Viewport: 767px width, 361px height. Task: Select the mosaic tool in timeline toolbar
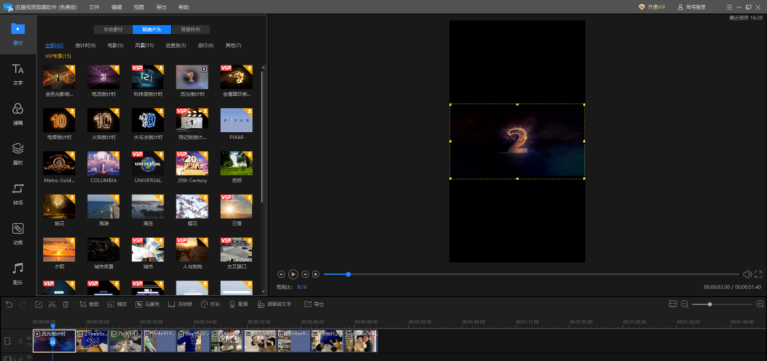click(147, 304)
